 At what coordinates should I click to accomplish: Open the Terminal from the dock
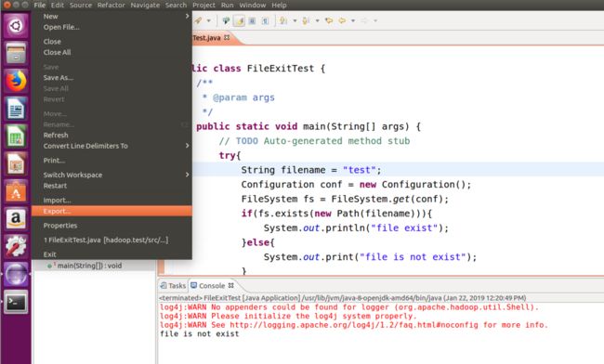point(16,302)
